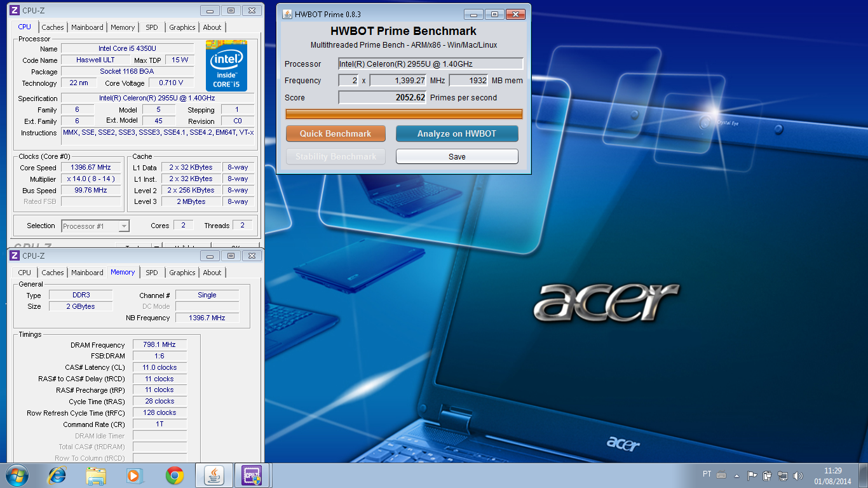Viewport: 868px width, 488px height.
Task: Open SPD tab in top CPU-Z window
Action: tap(151, 27)
